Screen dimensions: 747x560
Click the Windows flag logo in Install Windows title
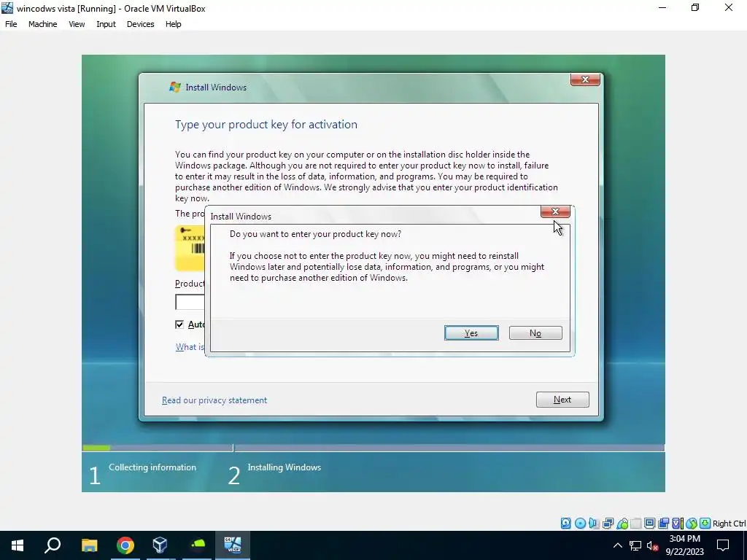(x=175, y=87)
